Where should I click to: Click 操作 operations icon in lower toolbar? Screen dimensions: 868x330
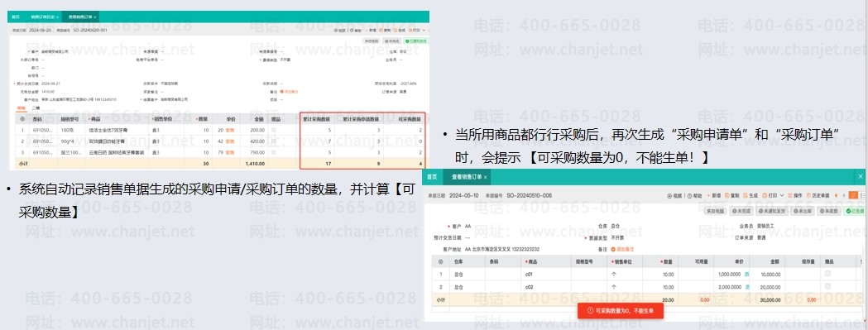pos(795,195)
